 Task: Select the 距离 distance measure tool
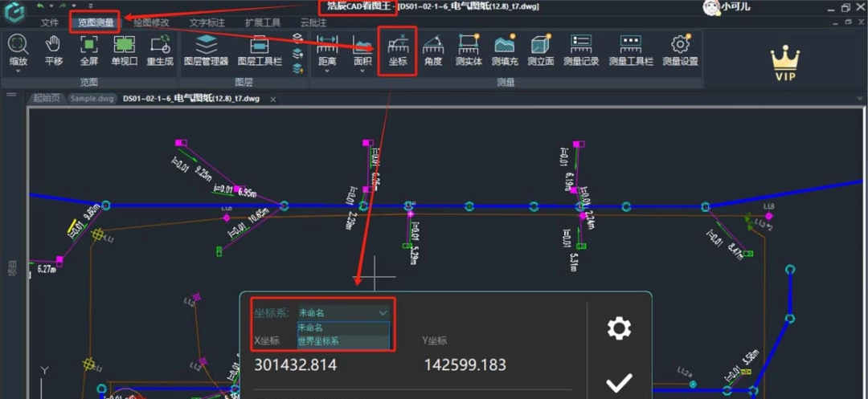[327, 50]
